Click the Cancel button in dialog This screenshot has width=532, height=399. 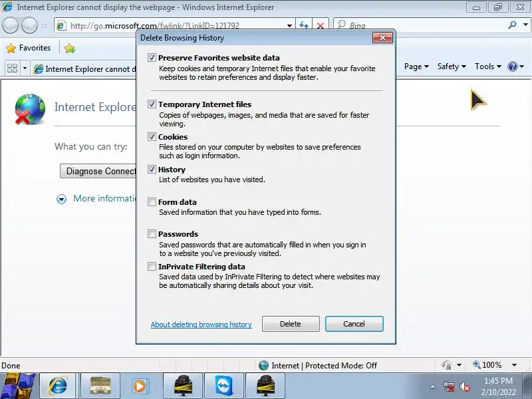coord(354,324)
